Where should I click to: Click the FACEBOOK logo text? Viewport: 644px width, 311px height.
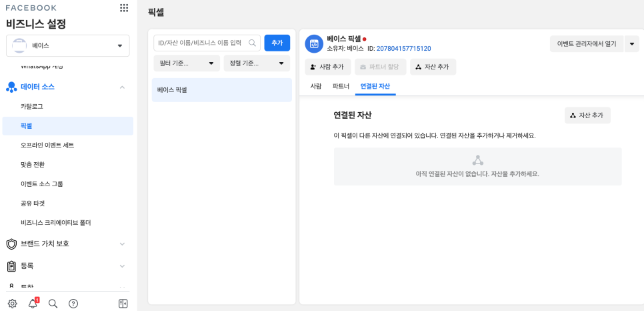pyautogui.click(x=31, y=8)
